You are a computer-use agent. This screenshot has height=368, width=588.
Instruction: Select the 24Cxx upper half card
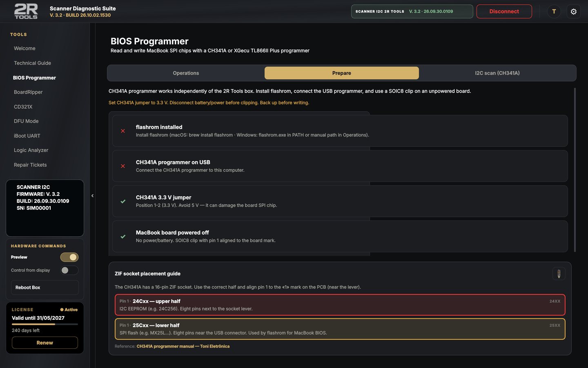pyautogui.click(x=340, y=305)
